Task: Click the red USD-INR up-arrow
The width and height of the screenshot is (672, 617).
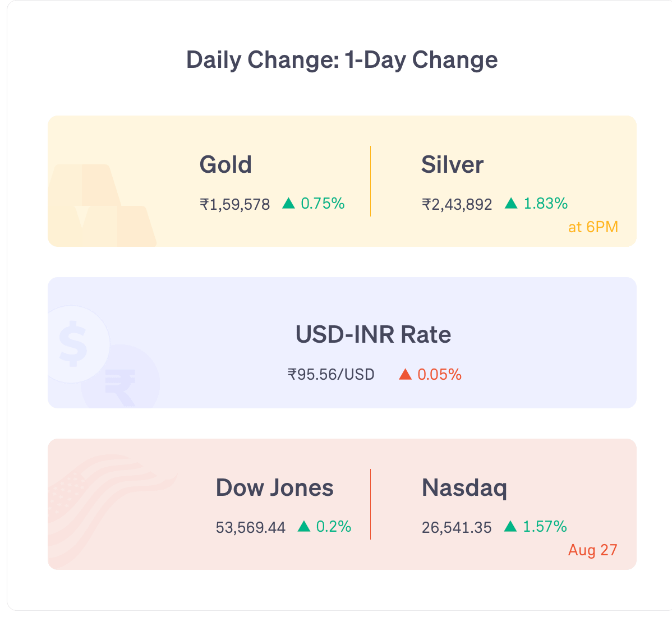Action: click(405, 375)
